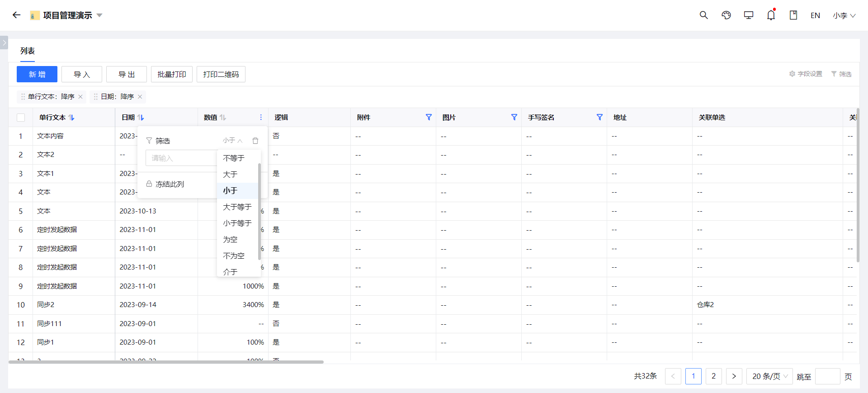Open the theme palette icon
The image size is (868, 393).
[x=726, y=15]
